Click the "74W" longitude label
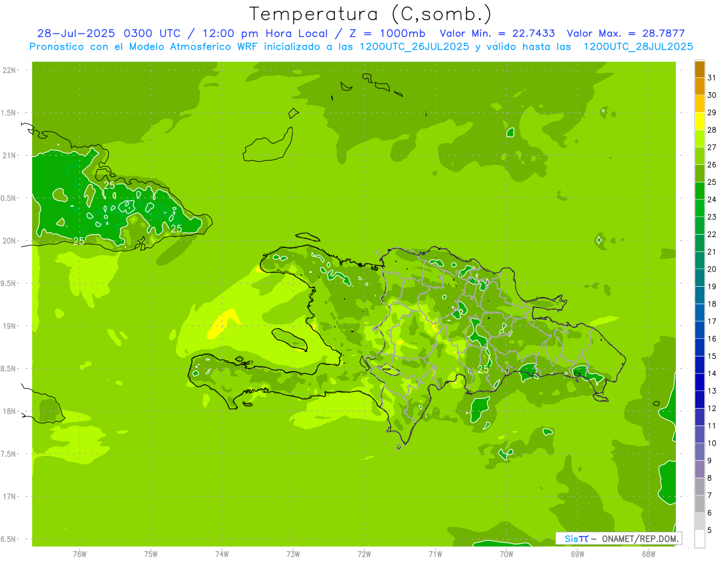 click(222, 555)
